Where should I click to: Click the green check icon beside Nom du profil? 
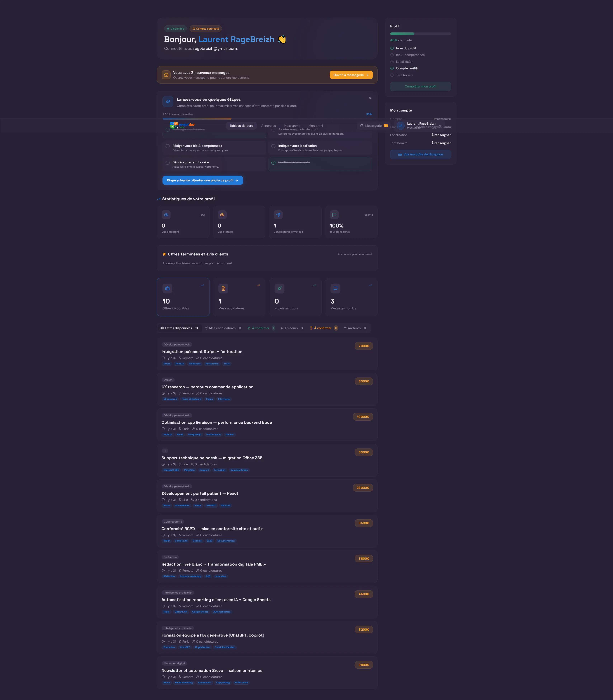pyautogui.click(x=392, y=48)
